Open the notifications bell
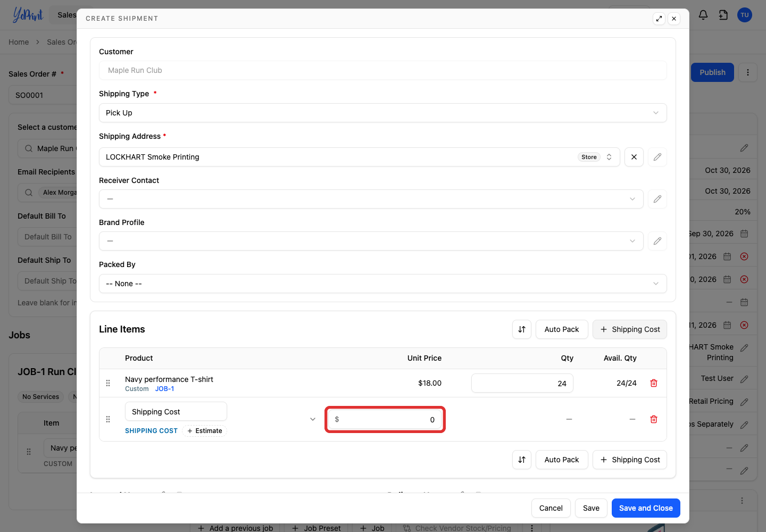766x532 pixels. pos(703,15)
